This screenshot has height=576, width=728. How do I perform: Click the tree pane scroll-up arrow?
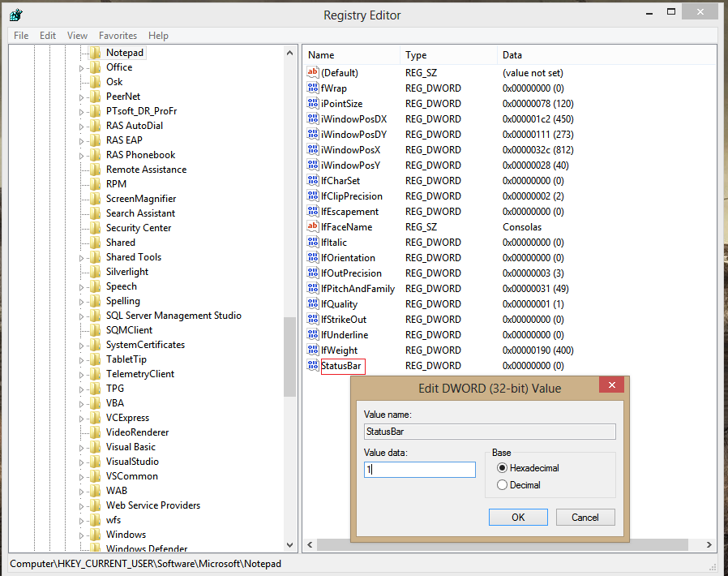[x=289, y=53]
